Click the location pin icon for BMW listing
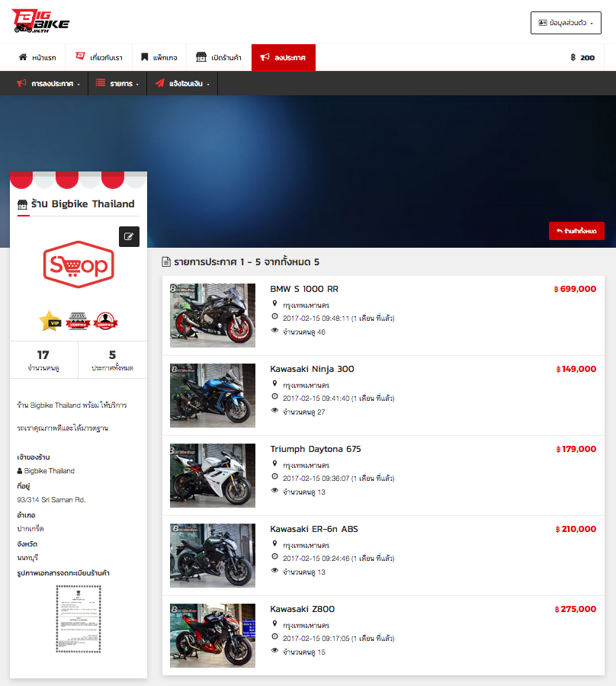616x686 pixels. [274, 303]
